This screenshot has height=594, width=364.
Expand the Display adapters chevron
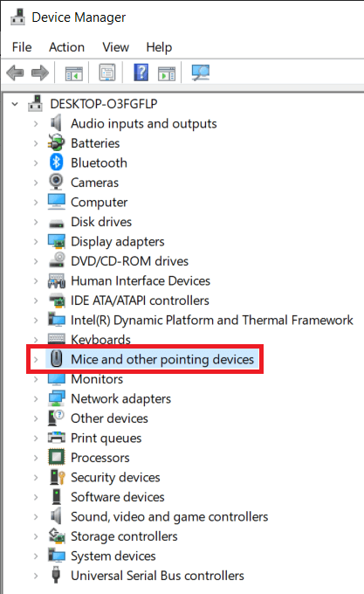click(x=36, y=241)
